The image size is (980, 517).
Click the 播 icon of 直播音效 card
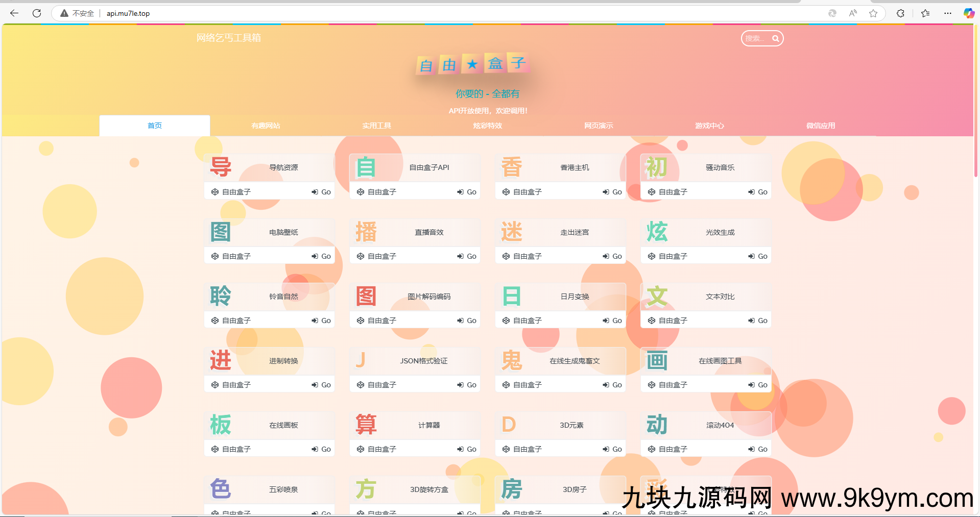tap(366, 232)
